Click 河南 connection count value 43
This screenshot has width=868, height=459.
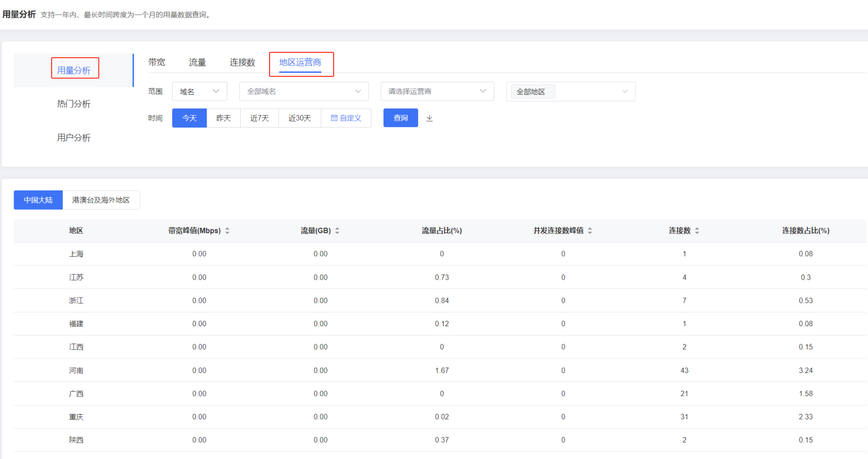[684, 370]
